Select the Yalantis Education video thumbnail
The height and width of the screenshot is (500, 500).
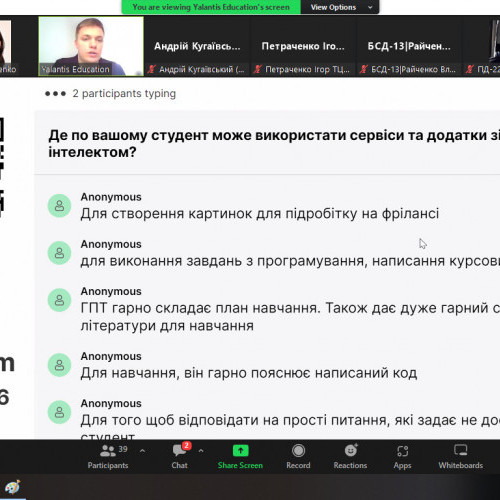(x=91, y=46)
